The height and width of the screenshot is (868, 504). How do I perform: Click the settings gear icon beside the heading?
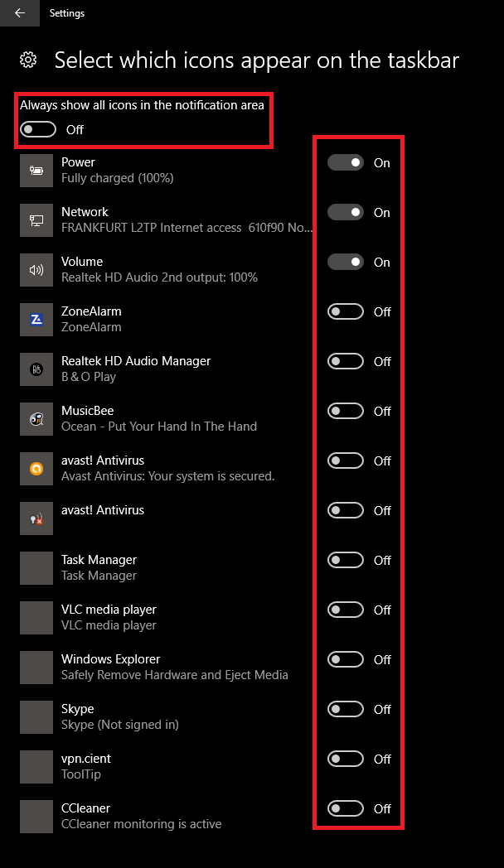(28, 60)
